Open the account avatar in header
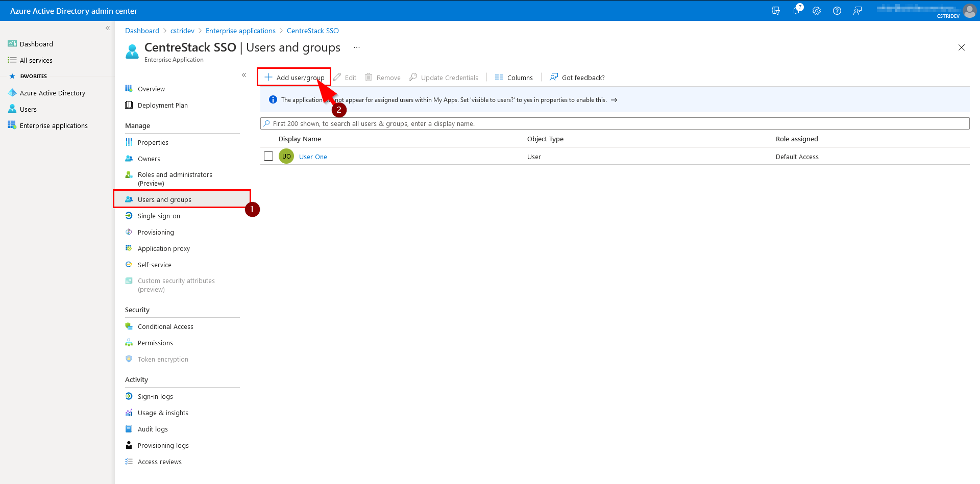Screen dimensions: 980x484 tap(970, 11)
